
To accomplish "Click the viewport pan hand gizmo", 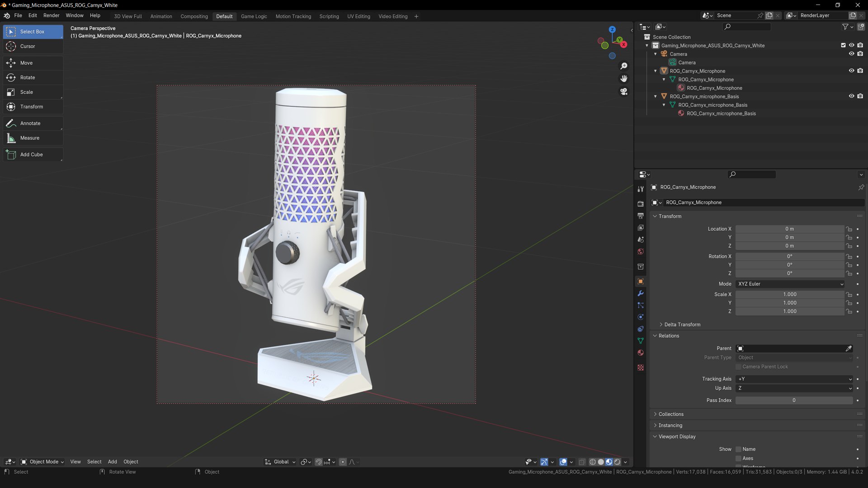I will coord(624,79).
